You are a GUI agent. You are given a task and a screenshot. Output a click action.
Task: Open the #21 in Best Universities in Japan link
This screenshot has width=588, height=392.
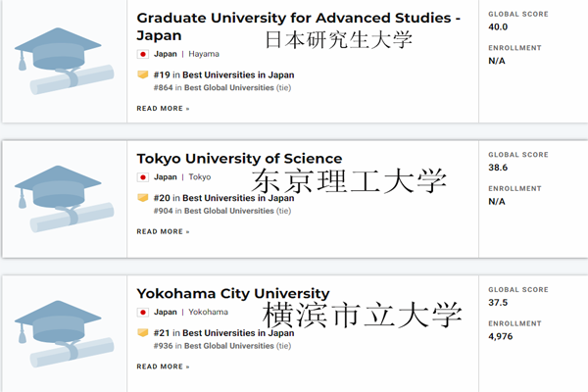pos(223,333)
